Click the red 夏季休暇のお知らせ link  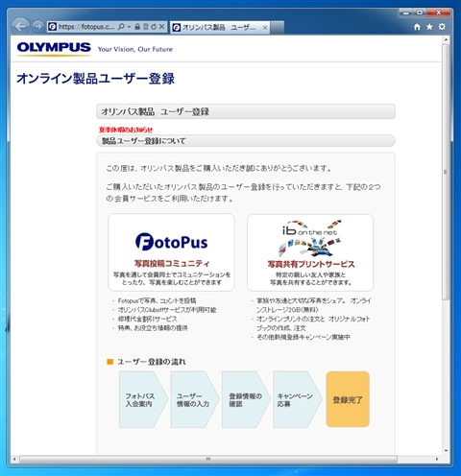(x=126, y=130)
